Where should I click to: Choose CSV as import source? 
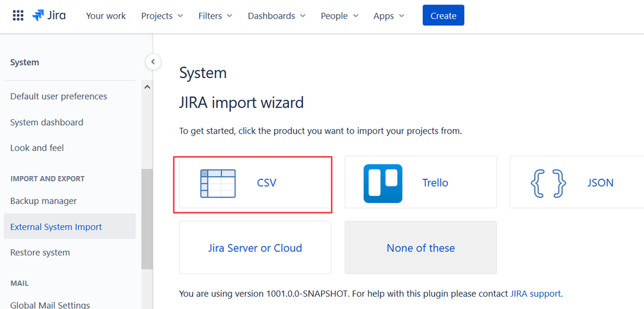click(255, 182)
